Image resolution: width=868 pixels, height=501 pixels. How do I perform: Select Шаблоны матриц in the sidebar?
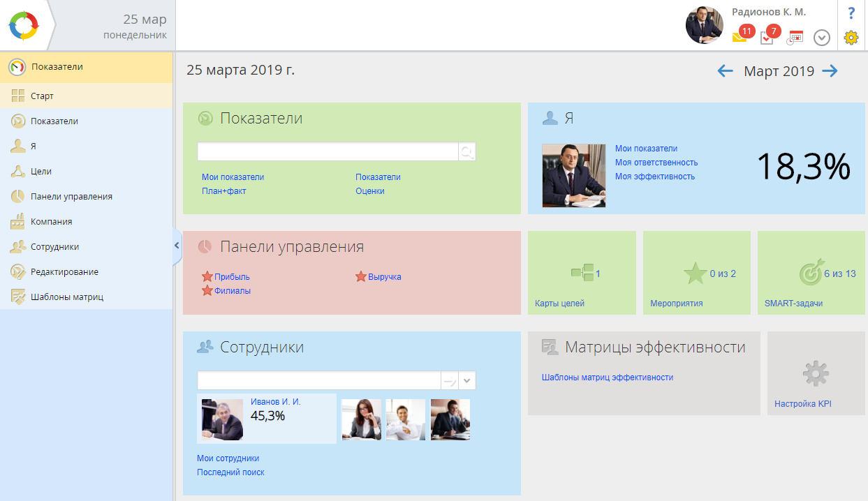66,297
